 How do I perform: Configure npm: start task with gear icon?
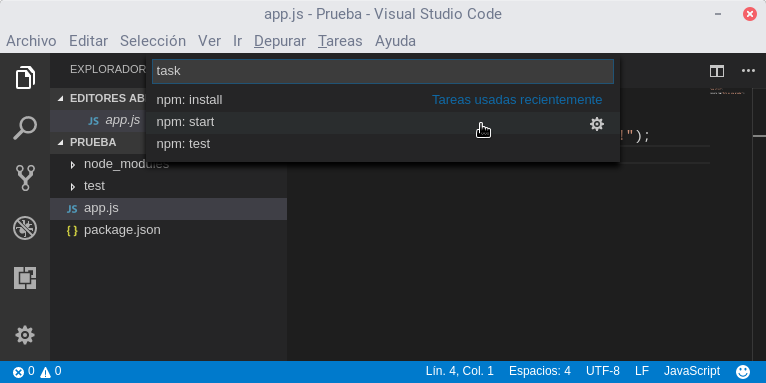[596, 124]
